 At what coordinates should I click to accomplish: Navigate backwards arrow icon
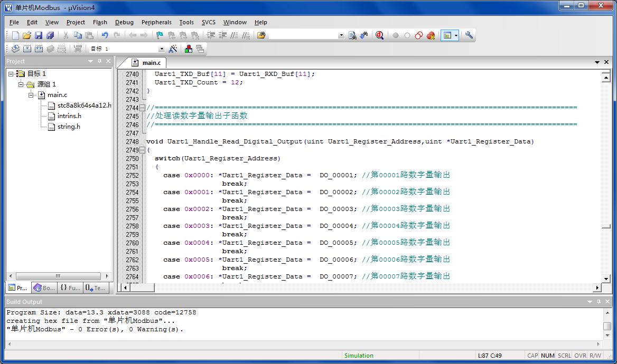(x=133, y=35)
